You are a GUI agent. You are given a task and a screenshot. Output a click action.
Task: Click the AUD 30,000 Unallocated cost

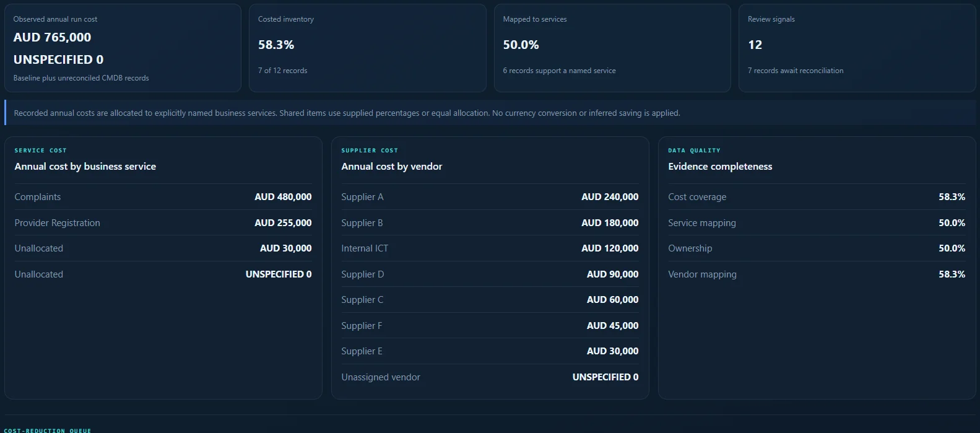pos(285,248)
